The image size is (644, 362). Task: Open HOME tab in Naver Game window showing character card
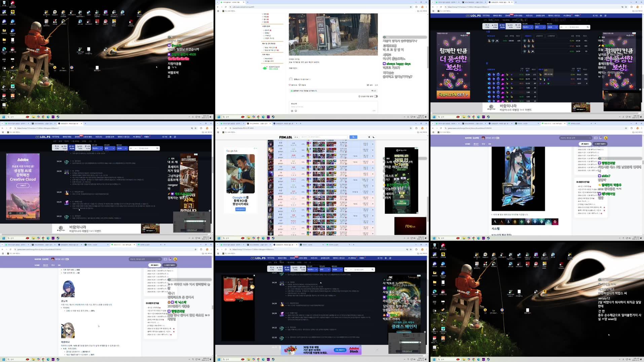[x=467, y=144]
